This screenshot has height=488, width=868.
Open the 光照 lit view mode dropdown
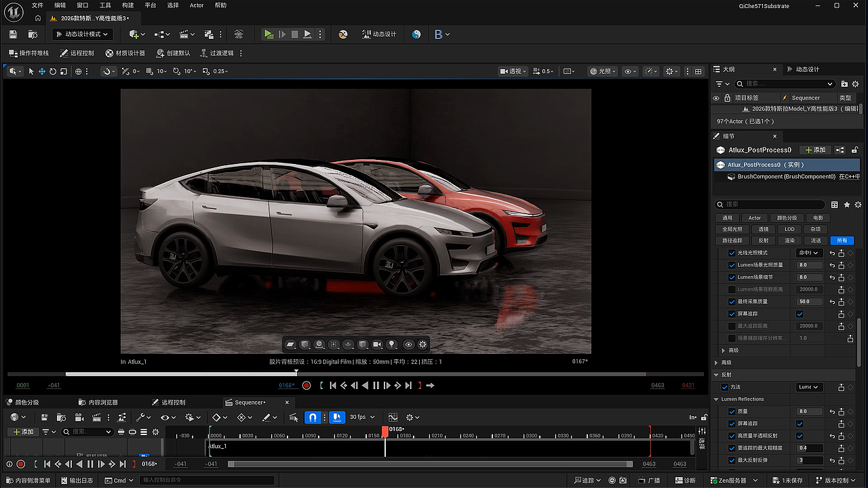coord(603,71)
